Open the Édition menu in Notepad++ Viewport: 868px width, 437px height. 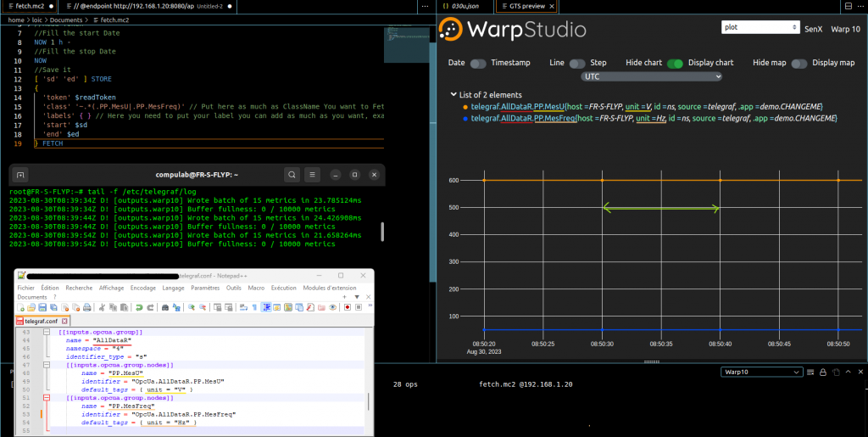point(50,288)
